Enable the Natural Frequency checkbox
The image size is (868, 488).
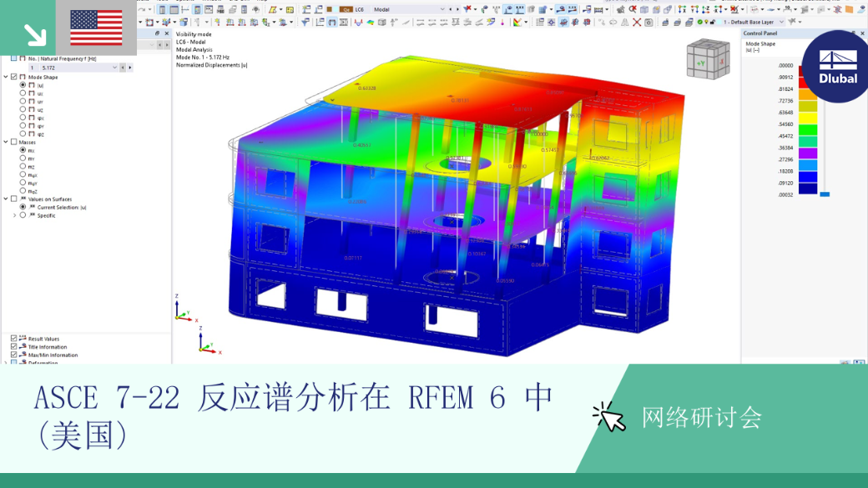pos(14,58)
